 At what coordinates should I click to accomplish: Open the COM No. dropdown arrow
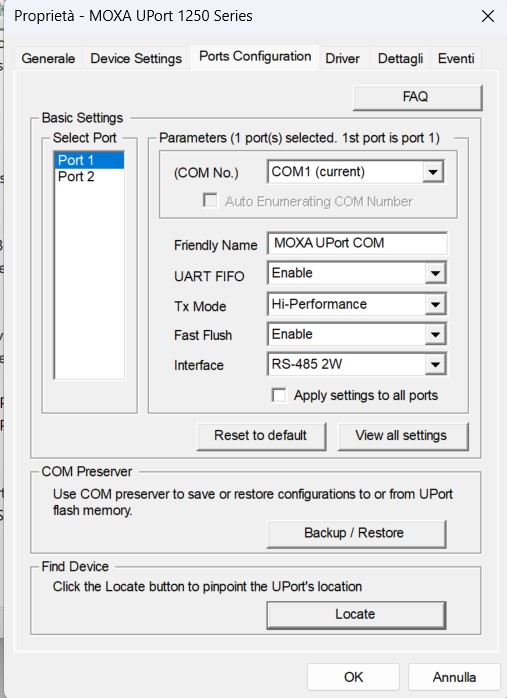click(433, 172)
